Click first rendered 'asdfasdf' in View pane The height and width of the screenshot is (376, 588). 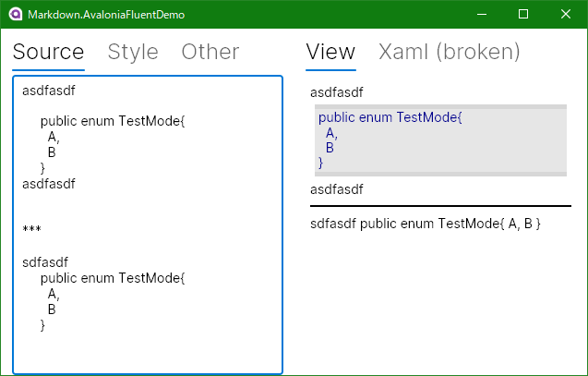pyautogui.click(x=336, y=92)
